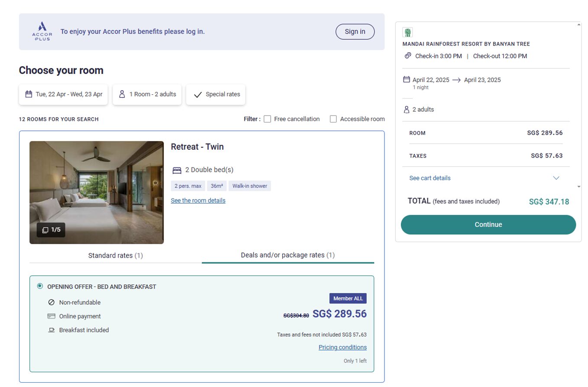Click the double bed icon
The width and height of the screenshot is (588, 387).
click(177, 170)
